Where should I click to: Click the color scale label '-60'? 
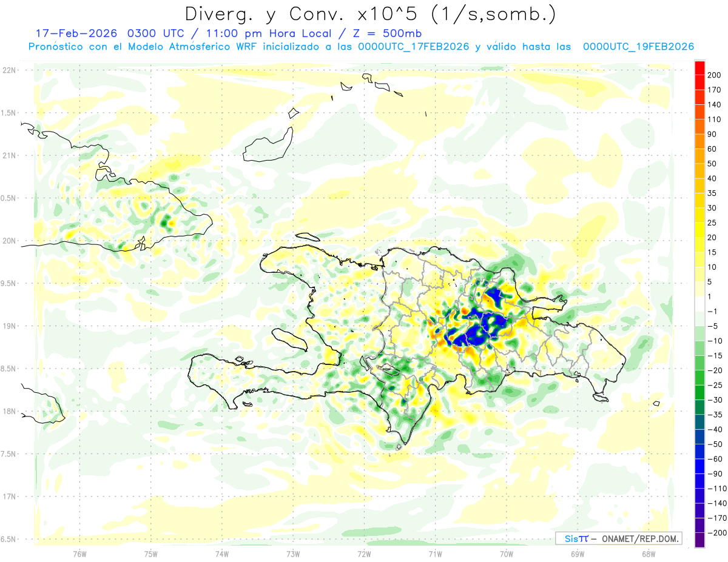pos(716,459)
